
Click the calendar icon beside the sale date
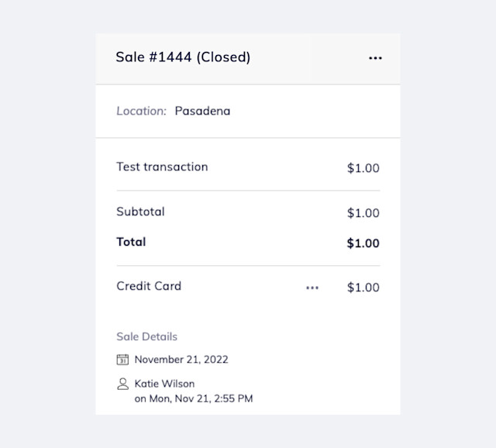click(x=122, y=360)
